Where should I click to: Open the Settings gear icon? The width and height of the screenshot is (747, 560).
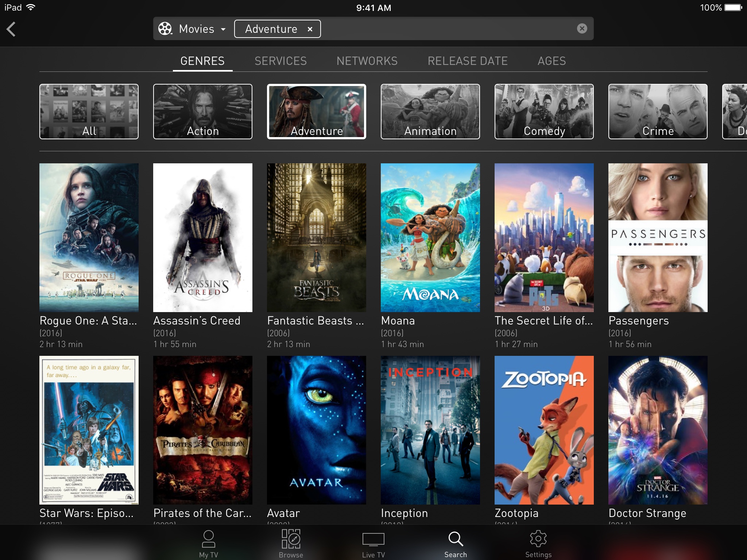(538, 539)
